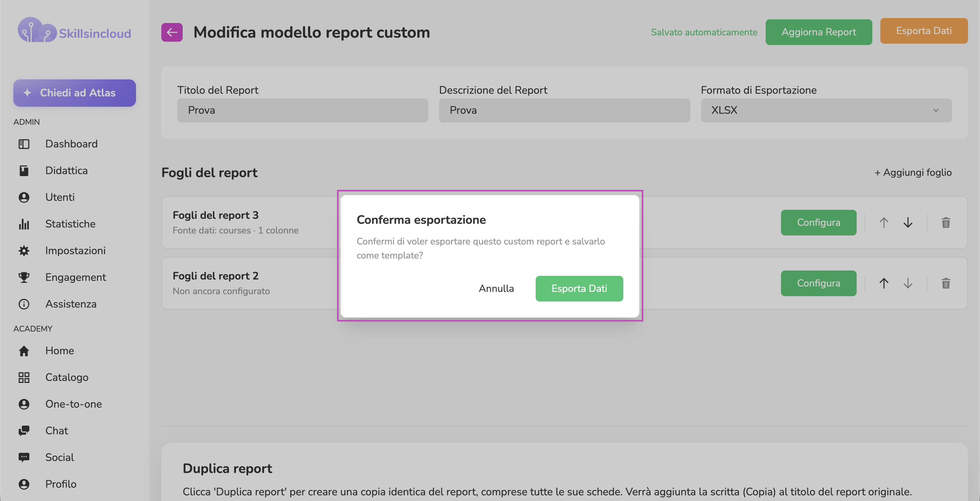980x501 pixels.
Task: Click the 'Conferma esportazione' dialog title
Action: (x=421, y=220)
